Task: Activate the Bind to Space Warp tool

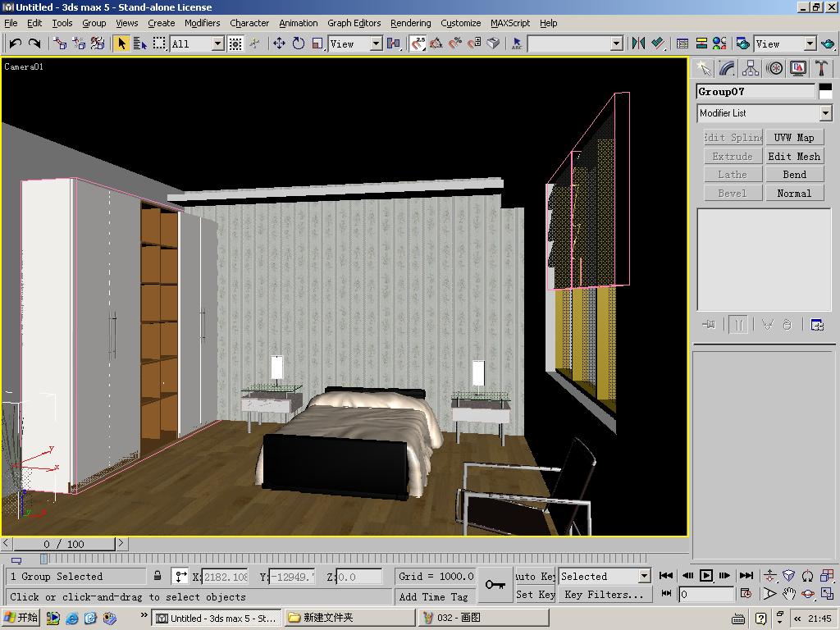Action: pyautogui.click(x=98, y=43)
